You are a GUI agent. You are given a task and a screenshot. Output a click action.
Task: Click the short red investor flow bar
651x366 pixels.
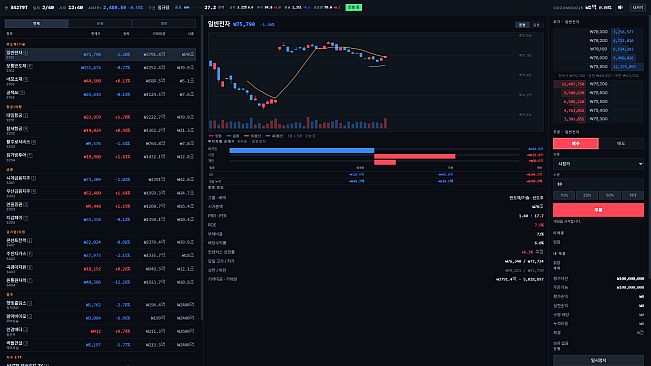point(385,163)
